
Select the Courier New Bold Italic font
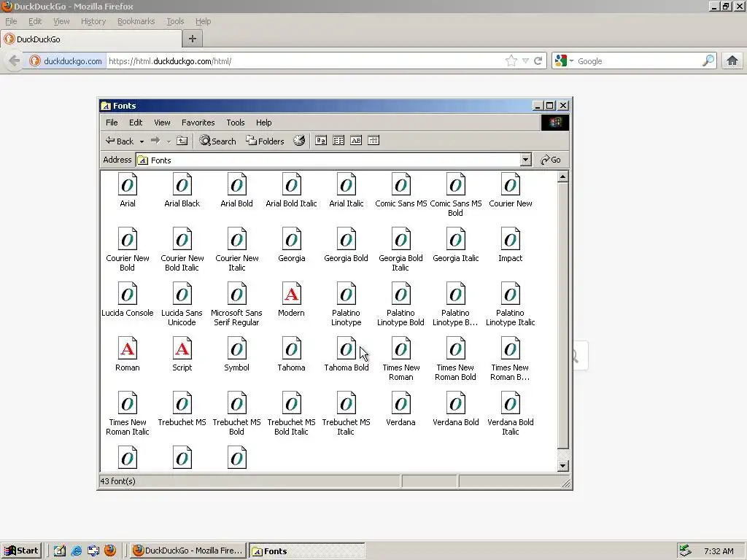tap(182, 250)
